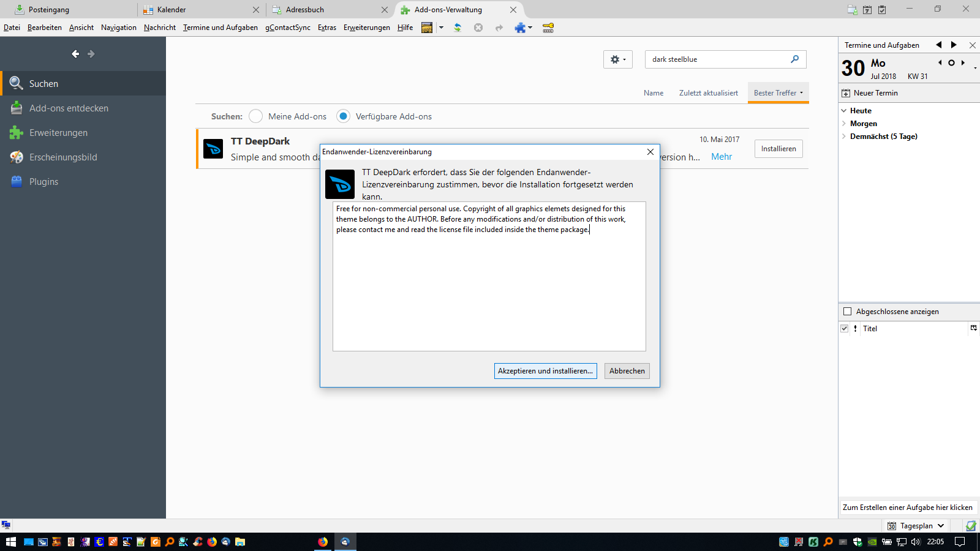Go to next day in Termine panel header

954,45
